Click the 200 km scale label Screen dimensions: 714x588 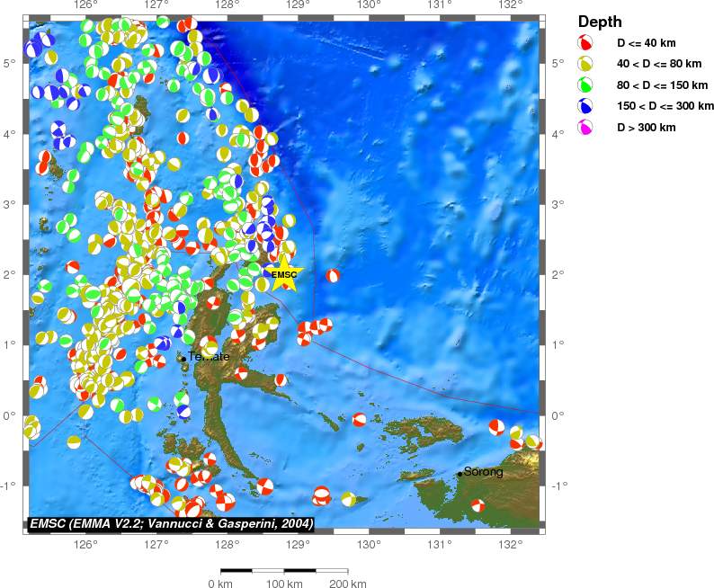pos(347,584)
